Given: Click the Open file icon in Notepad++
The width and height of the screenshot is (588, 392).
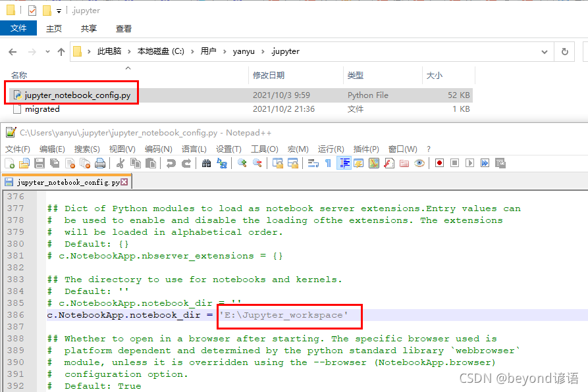Looking at the screenshot, I should (x=24, y=163).
